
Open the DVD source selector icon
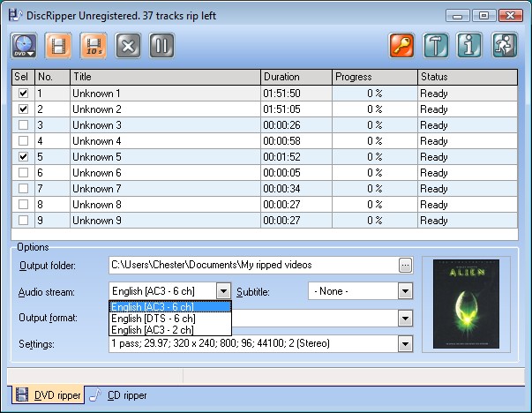point(25,45)
